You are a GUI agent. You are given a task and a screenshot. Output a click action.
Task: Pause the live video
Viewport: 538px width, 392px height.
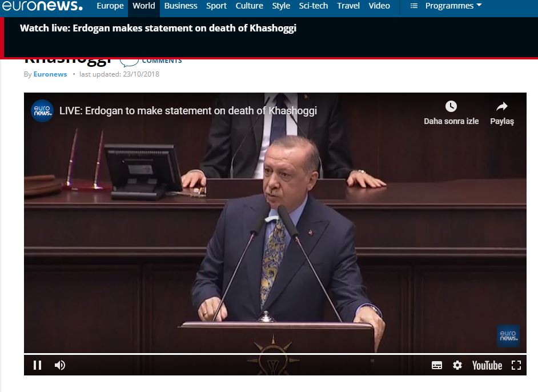pyautogui.click(x=38, y=365)
